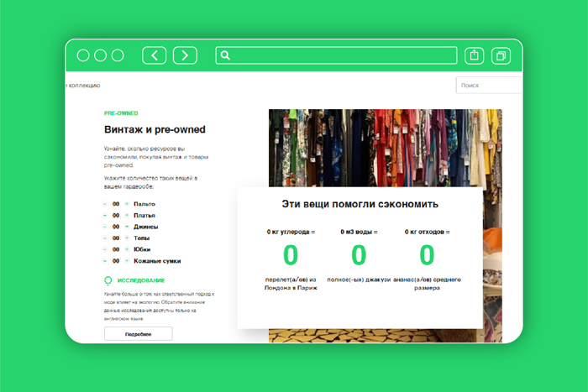Click the magnifier icon in address bar

coord(224,56)
